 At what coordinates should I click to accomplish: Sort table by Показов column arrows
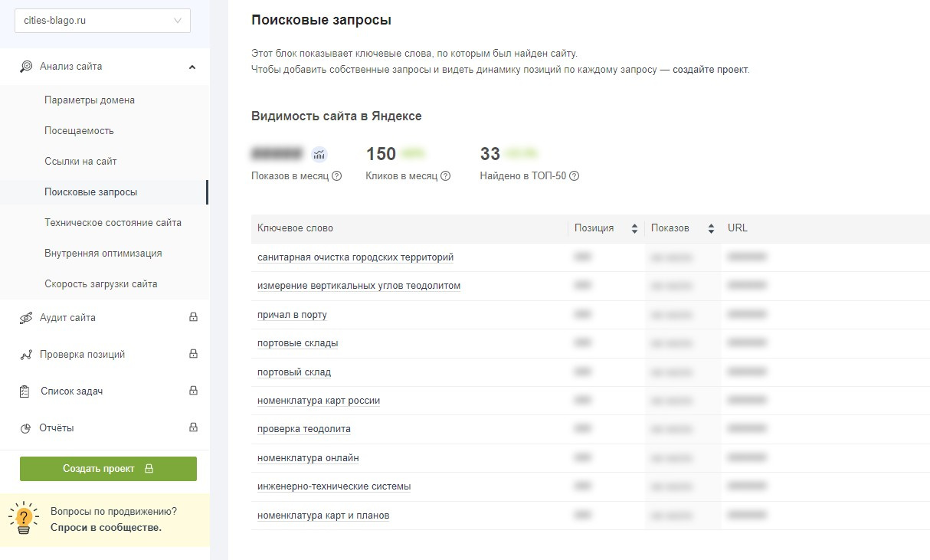click(x=711, y=228)
